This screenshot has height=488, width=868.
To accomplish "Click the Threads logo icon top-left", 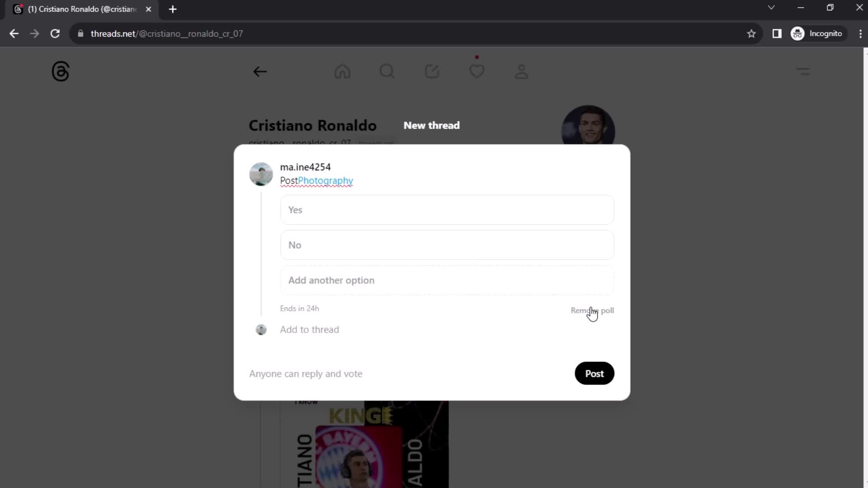I will point(60,71).
